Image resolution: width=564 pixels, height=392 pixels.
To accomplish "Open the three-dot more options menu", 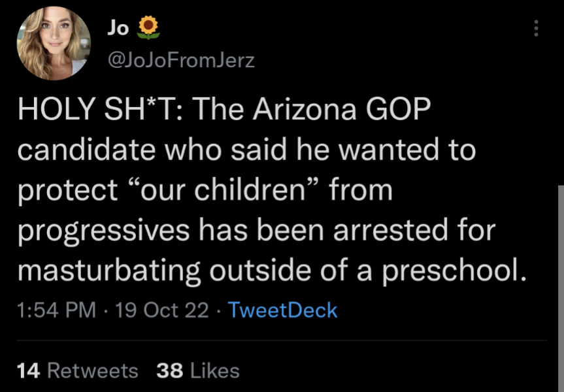I will point(536,28).
